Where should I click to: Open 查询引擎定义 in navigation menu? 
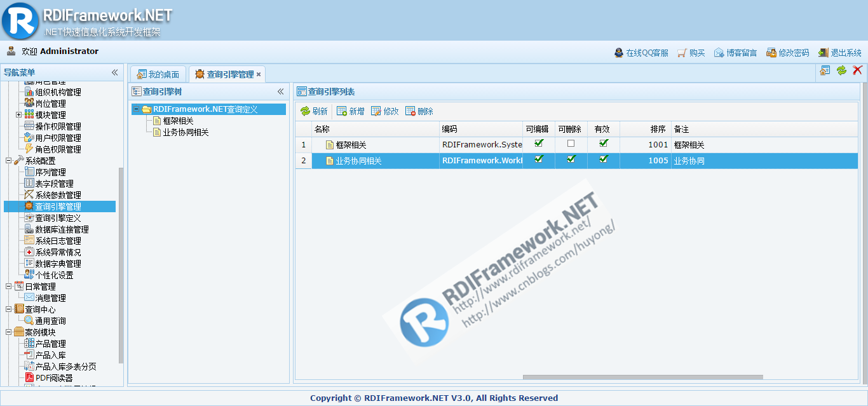click(58, 218)
